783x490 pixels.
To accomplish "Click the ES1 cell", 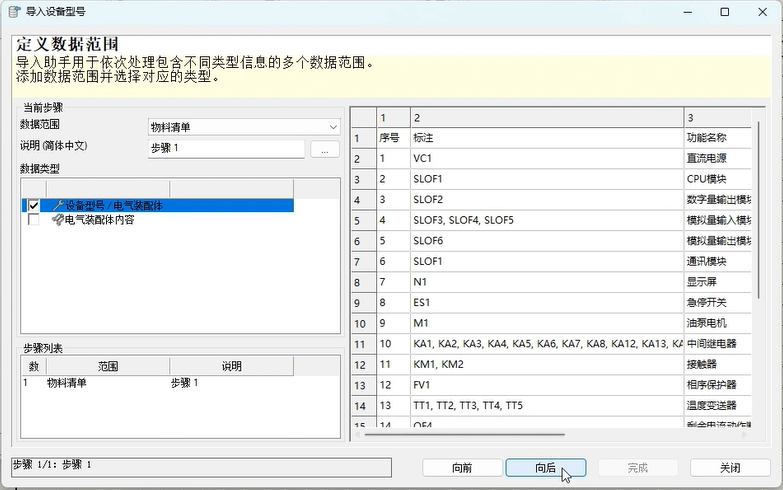I will 547,303.
